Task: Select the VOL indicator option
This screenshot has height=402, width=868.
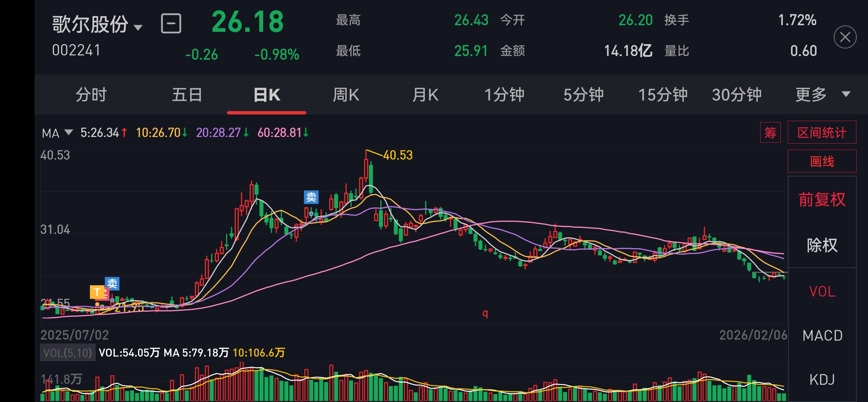Action: (x=822, y=292)
